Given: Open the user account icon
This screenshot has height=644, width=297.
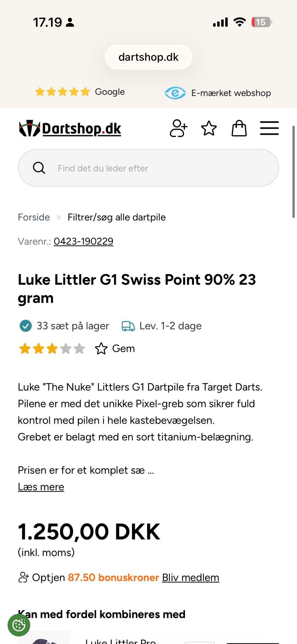Looking at the screenshot, I should coord(179,128).
